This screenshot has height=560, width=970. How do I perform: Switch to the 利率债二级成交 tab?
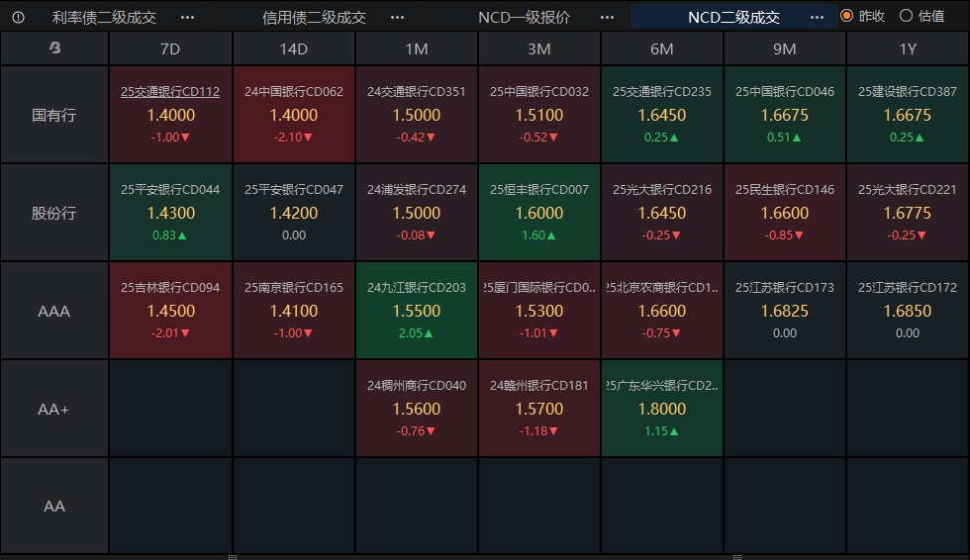104,17
